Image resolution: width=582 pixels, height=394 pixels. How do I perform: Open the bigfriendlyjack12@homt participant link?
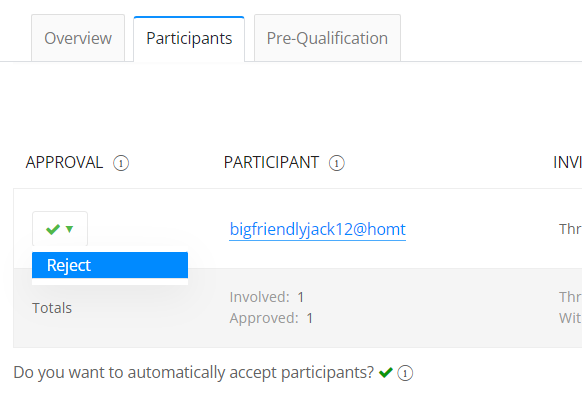point(317,229)
